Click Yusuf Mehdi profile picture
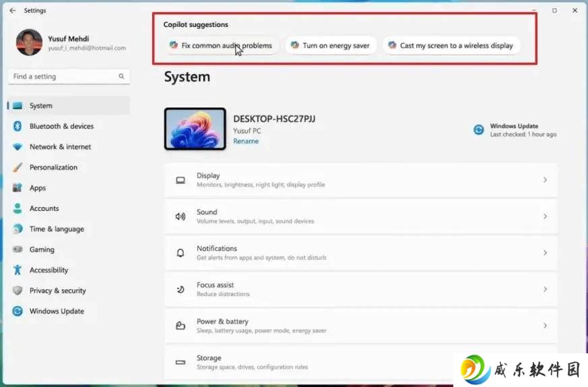 29,42
